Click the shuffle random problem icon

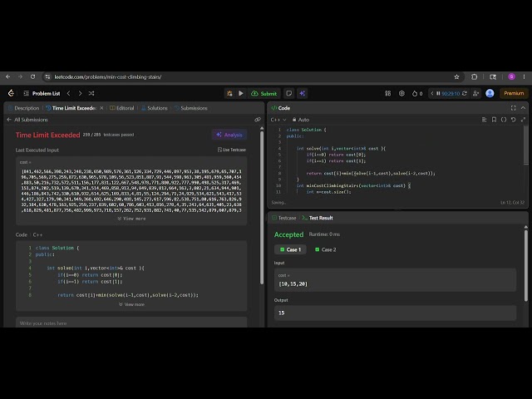click(x=91, y=93)
